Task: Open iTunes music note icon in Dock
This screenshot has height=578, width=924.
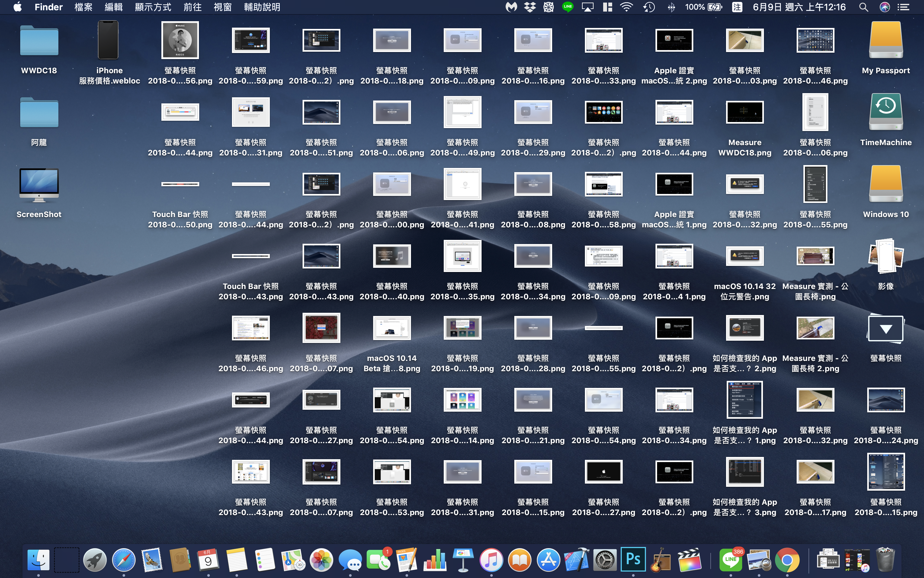Action: (492, 560)
